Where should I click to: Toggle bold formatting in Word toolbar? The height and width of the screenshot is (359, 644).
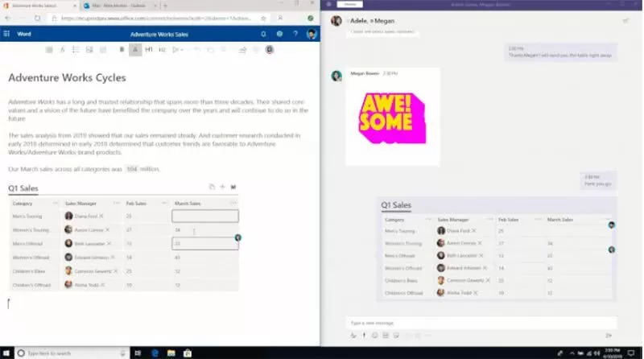point(122,50)
